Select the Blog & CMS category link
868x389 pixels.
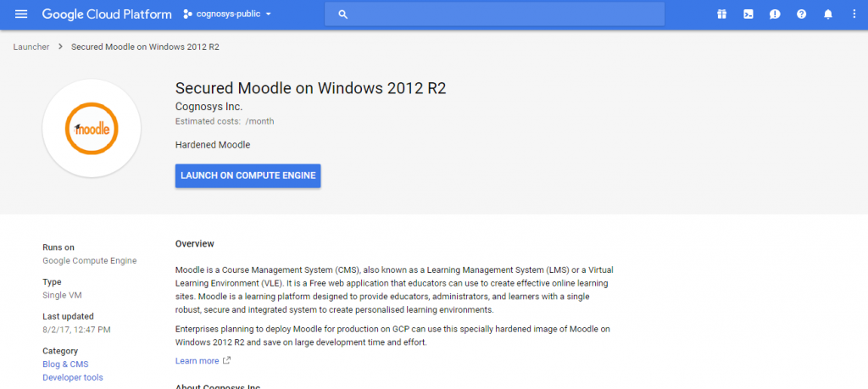coord(65,364)
